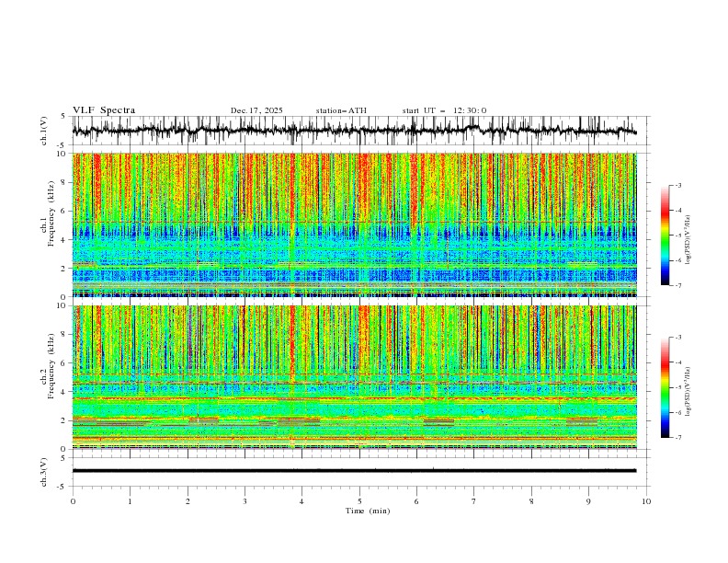This screenshot has height=563, width=728.
Task: Click the ch.1 PSD color scale bar
Action: 665,236
